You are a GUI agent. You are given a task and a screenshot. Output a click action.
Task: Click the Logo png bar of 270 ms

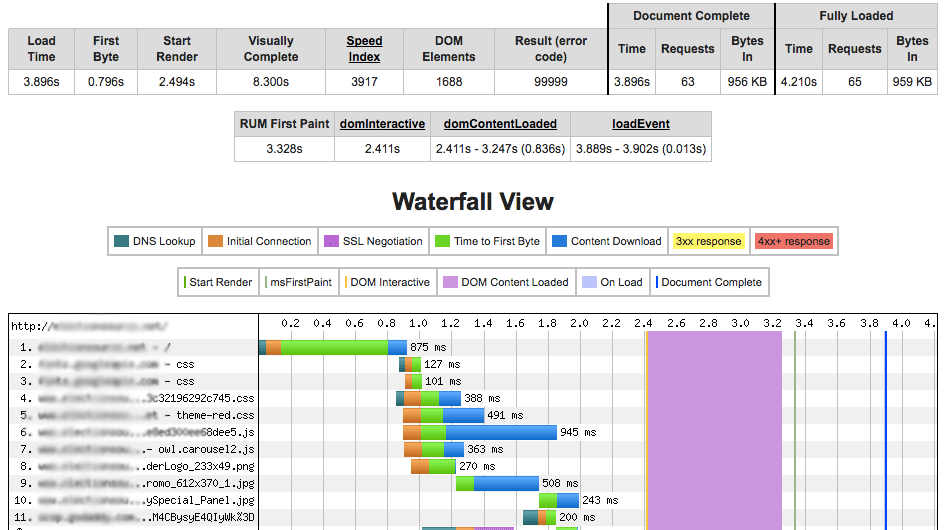pyautogui.click(x=433, y=466)
